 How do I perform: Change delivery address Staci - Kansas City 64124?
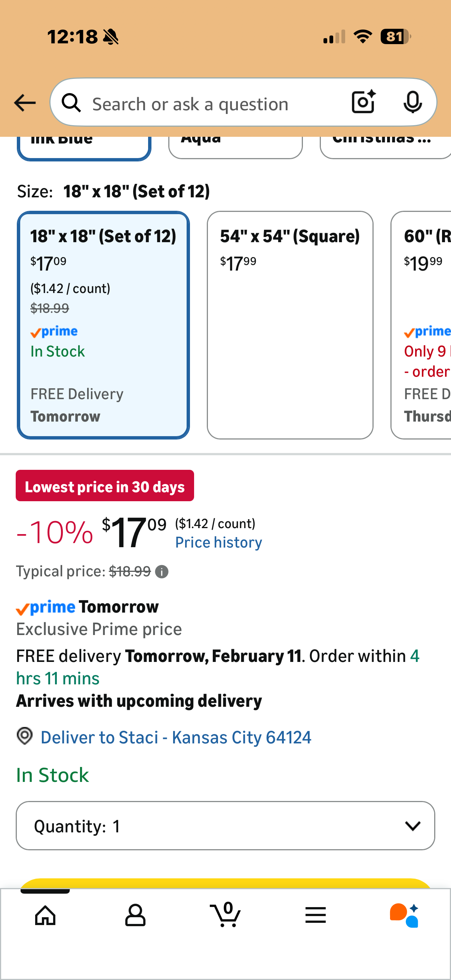point(176,737)
